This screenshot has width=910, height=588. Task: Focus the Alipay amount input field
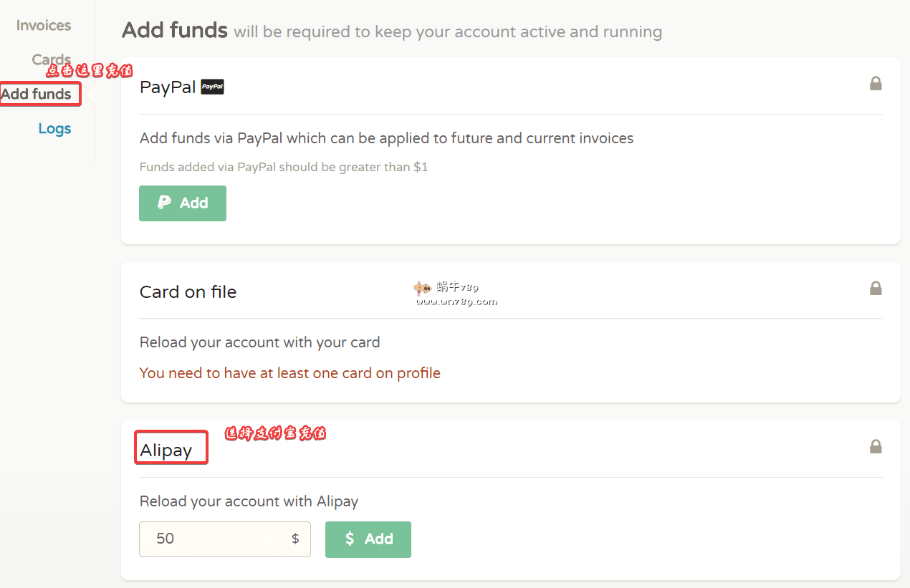point(215,539)
